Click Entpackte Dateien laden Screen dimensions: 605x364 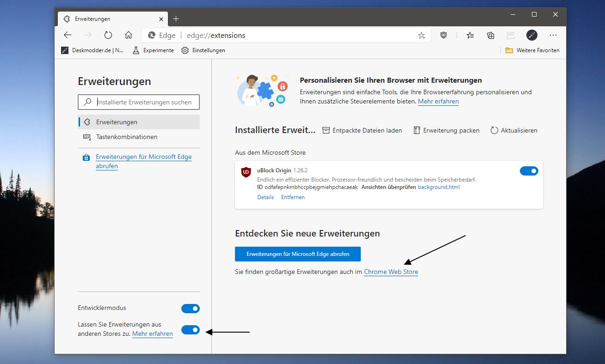click(362, 130)
